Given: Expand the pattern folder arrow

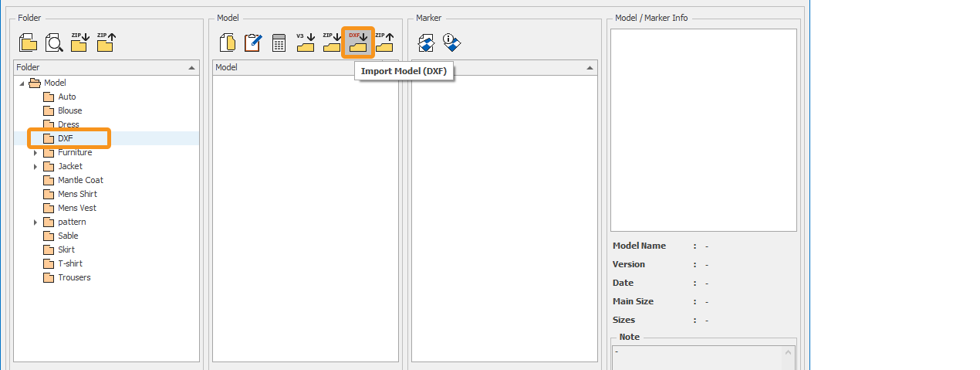Looking at the screenshot, I should click(x=35, y=222).
